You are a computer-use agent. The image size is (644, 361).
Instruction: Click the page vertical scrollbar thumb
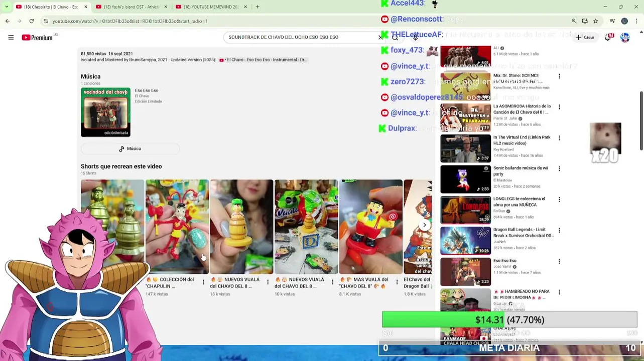tap(641, 120)
